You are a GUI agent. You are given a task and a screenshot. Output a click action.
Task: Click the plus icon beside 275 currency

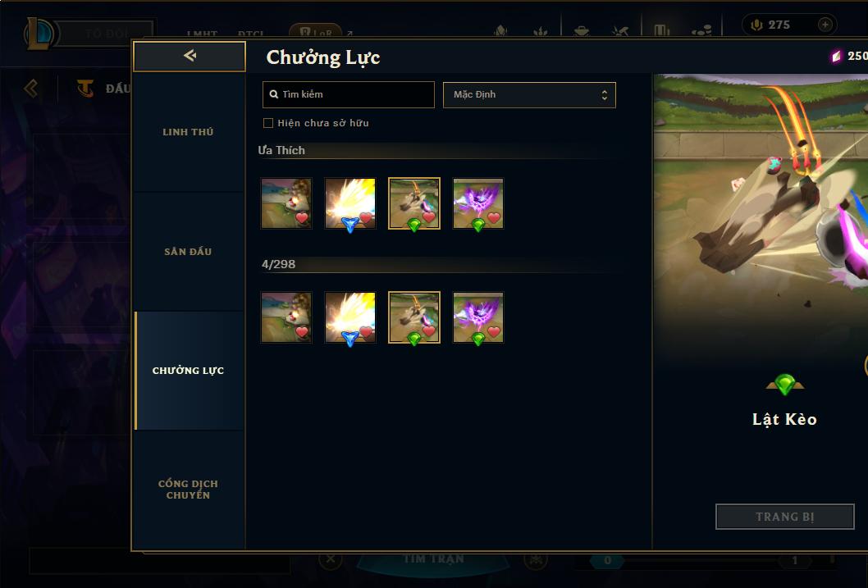pos(825,25)
